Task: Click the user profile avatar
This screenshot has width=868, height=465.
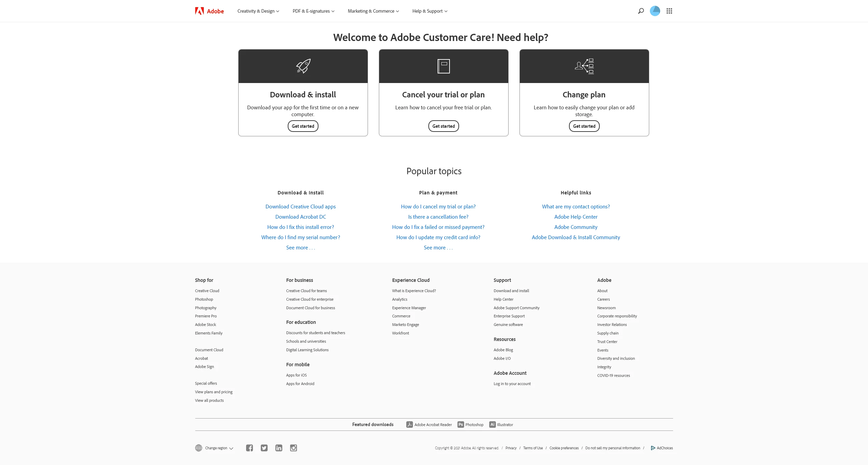Action: tap(655, 11)
